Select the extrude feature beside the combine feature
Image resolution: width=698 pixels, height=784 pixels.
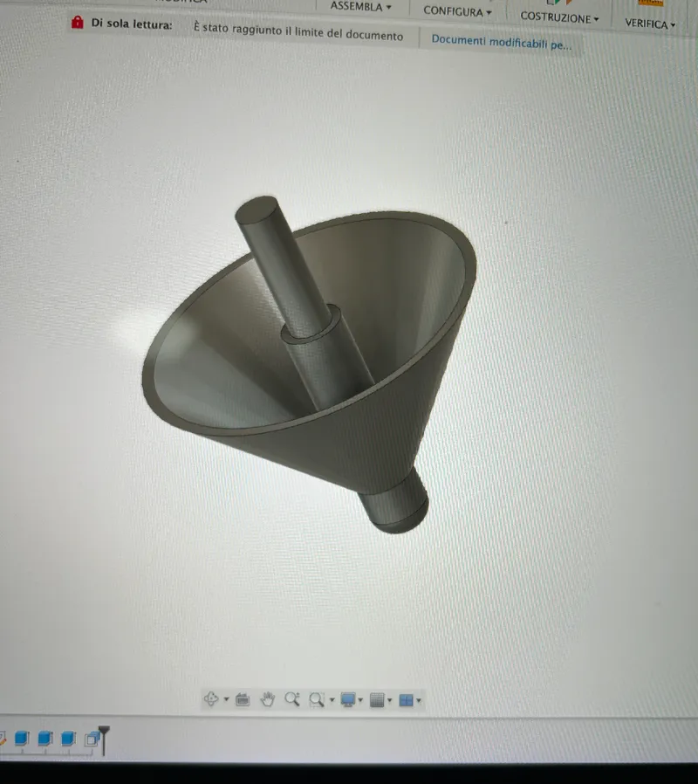(68, 738)
